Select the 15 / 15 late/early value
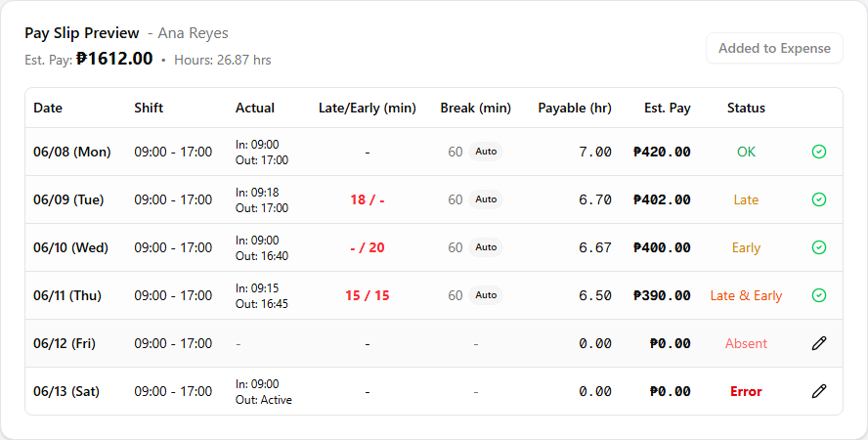Image resolution: width=868 pixels, height=440 pixels. [x=367, y=295]
